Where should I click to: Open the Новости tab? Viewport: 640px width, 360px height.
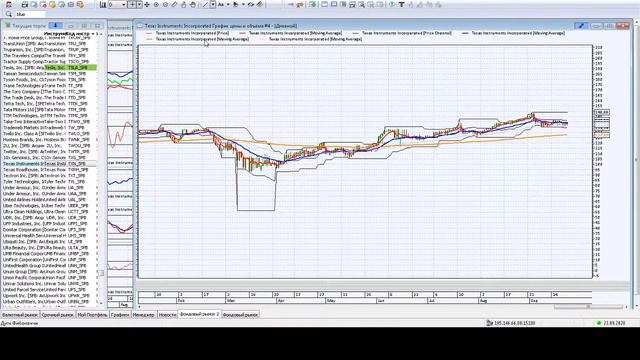[x=167, y=315]
